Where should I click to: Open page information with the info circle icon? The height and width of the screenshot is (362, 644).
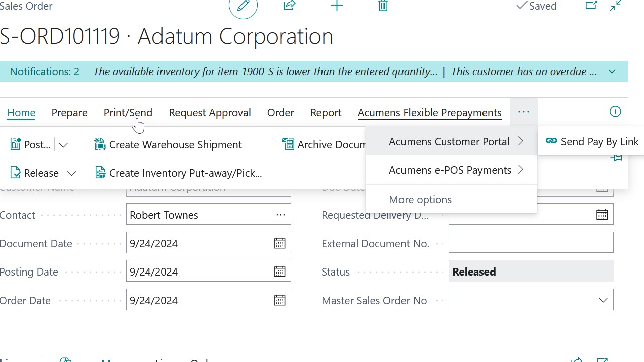coord(615,112)
